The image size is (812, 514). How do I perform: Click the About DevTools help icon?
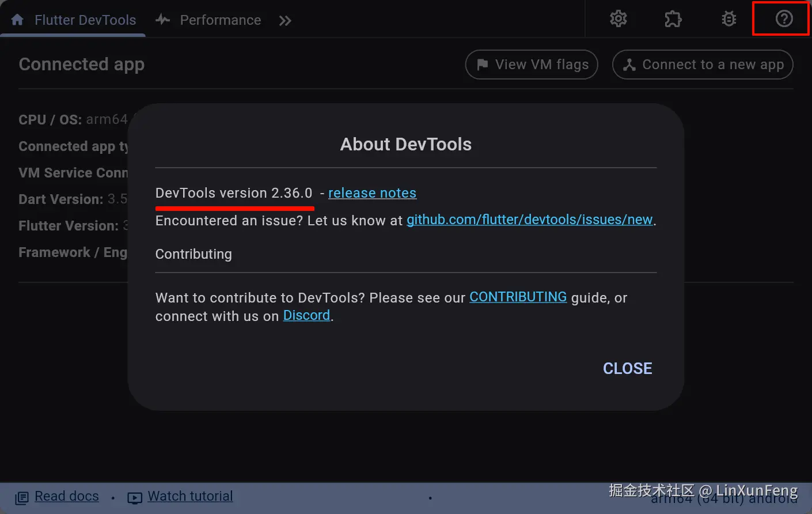tap(784, 19)
